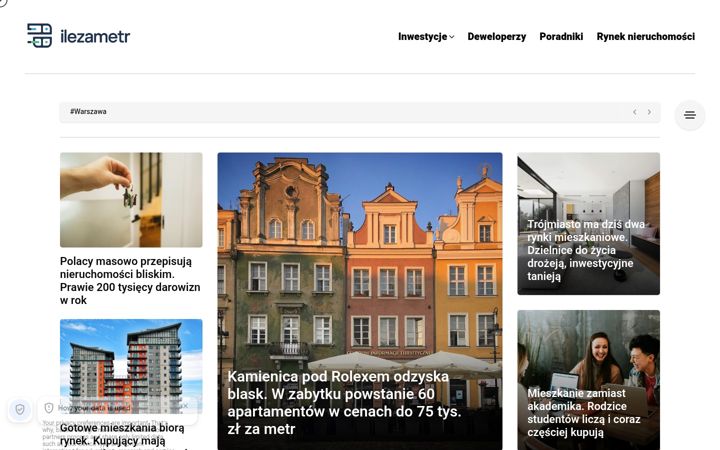Viewport: 720px width, 450px height.
Task: Go to the Poradniki section
Action: 561,37
